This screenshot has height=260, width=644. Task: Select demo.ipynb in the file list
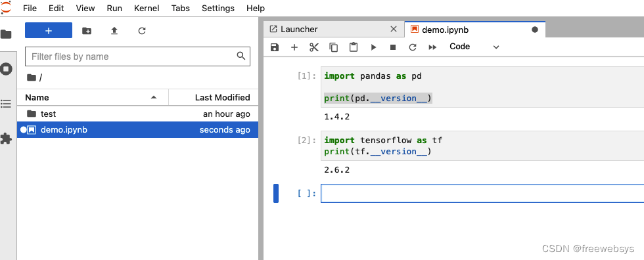click(137, 129)
